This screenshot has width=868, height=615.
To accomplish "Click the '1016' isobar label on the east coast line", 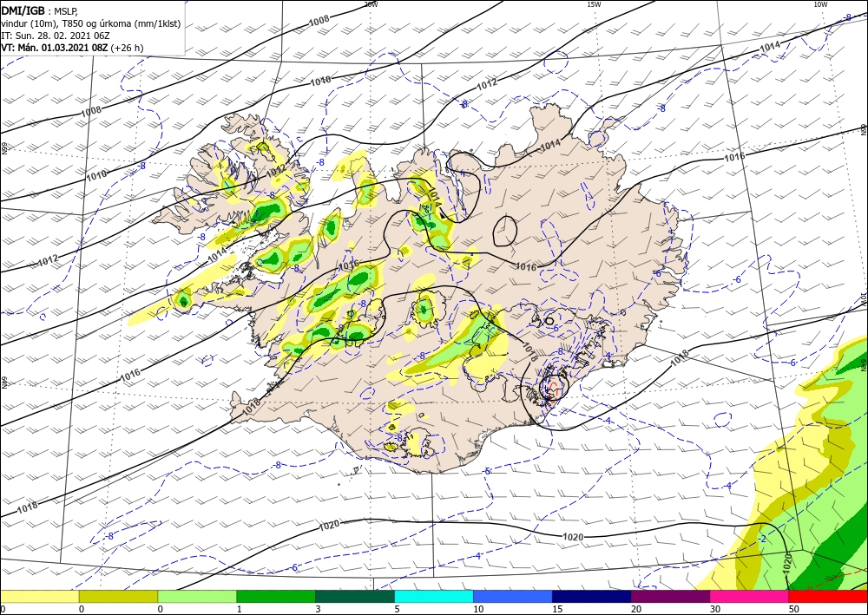I will (x=734, y=157).
